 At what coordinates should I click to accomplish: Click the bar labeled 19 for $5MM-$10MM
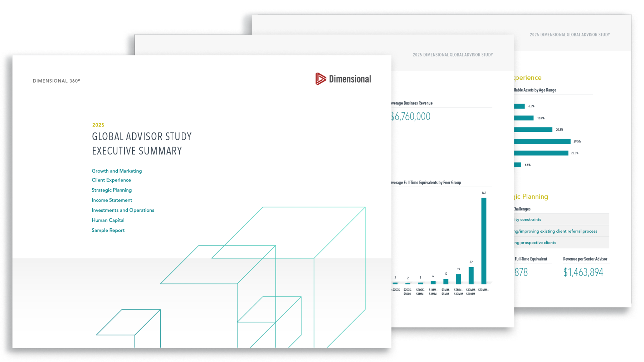coord(458,279)
